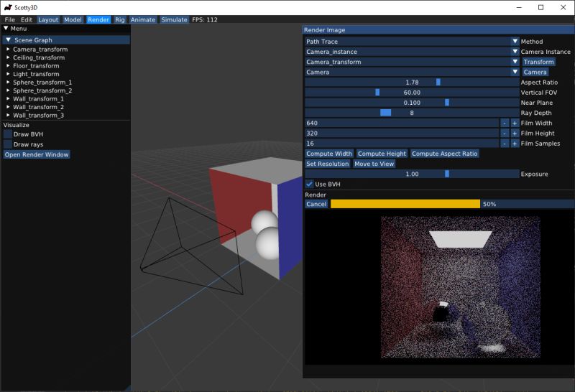
Task: Click the Film Height input field
Action: (x=402, y=134)
